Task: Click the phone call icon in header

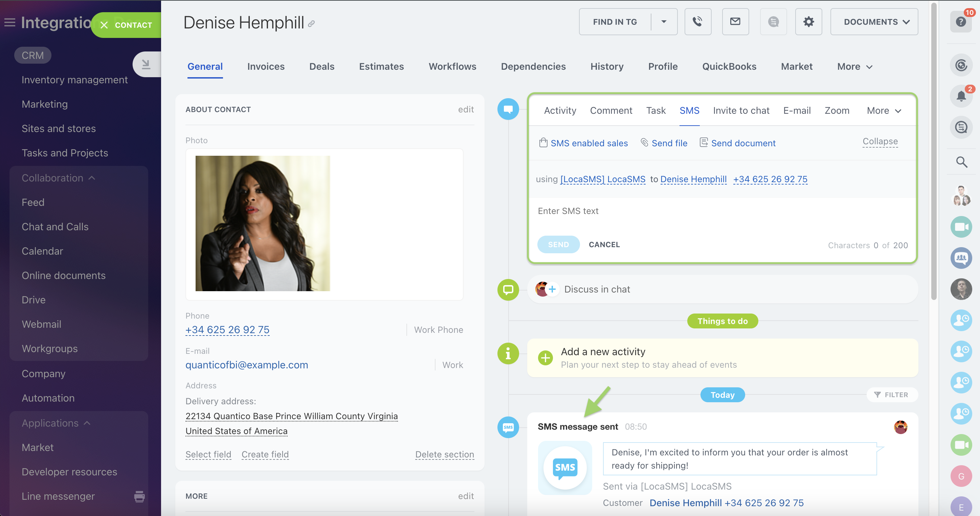Action: (697, 22)
